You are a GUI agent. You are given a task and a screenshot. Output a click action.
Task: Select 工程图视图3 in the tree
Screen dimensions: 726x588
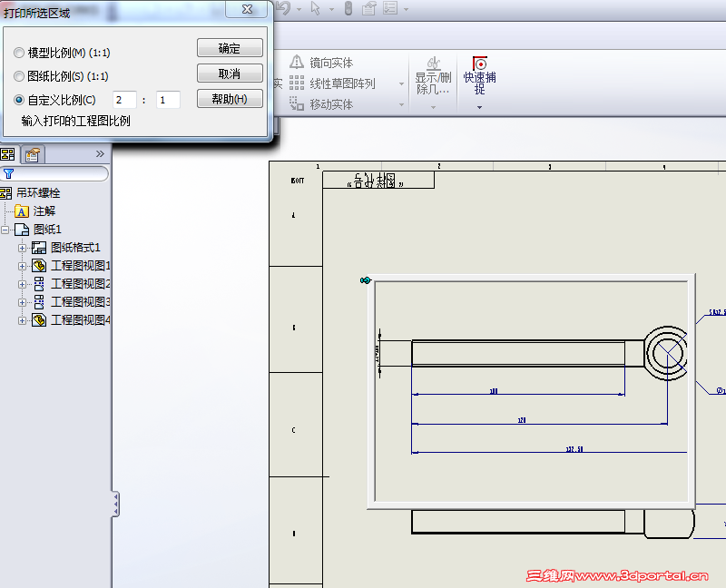(81, 302)
